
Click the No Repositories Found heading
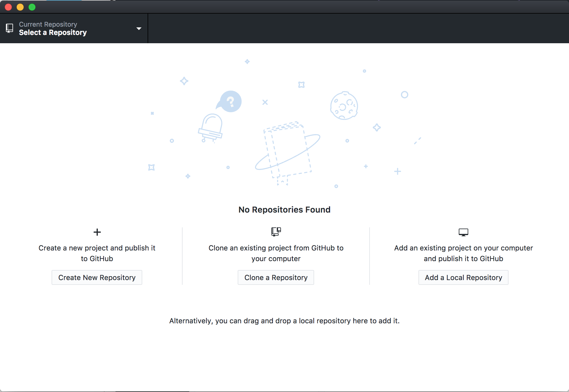[x=284, y=210]
